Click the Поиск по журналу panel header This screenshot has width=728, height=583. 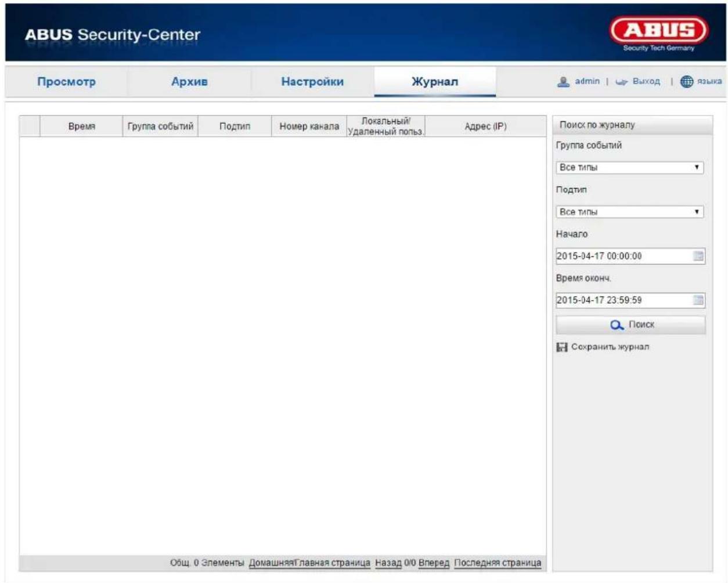point(632,125)
